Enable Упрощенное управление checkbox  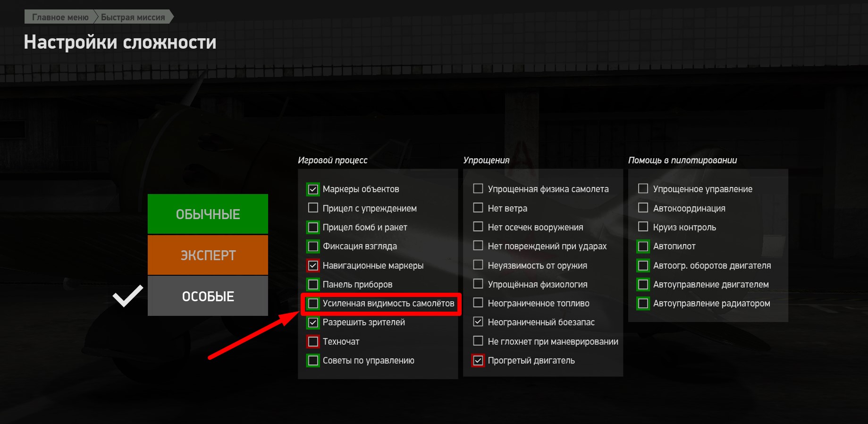[x=643, y=189]
